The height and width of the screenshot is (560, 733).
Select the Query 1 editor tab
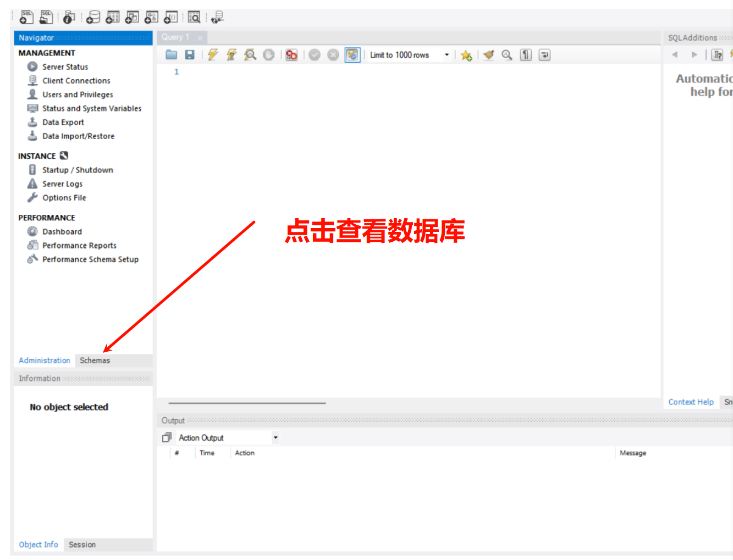(x=175, y=37)
